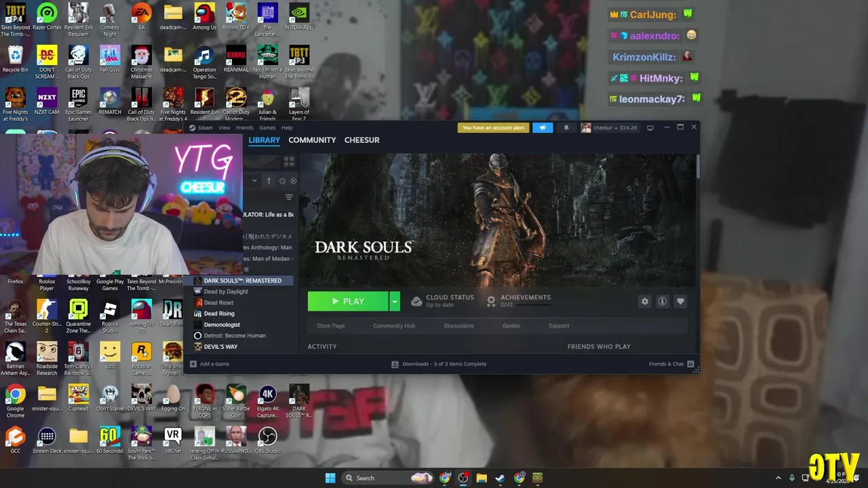Click the Steam announcements megaphone icon
Screen dimensions: 868x488
coord(542,127)
